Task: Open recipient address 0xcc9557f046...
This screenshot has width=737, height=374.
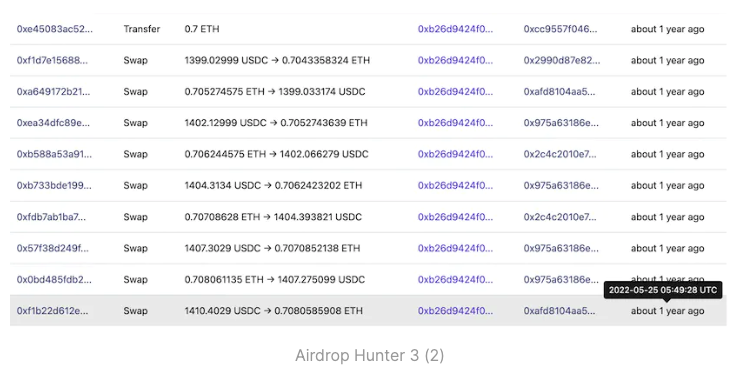Action: point(561,29)
